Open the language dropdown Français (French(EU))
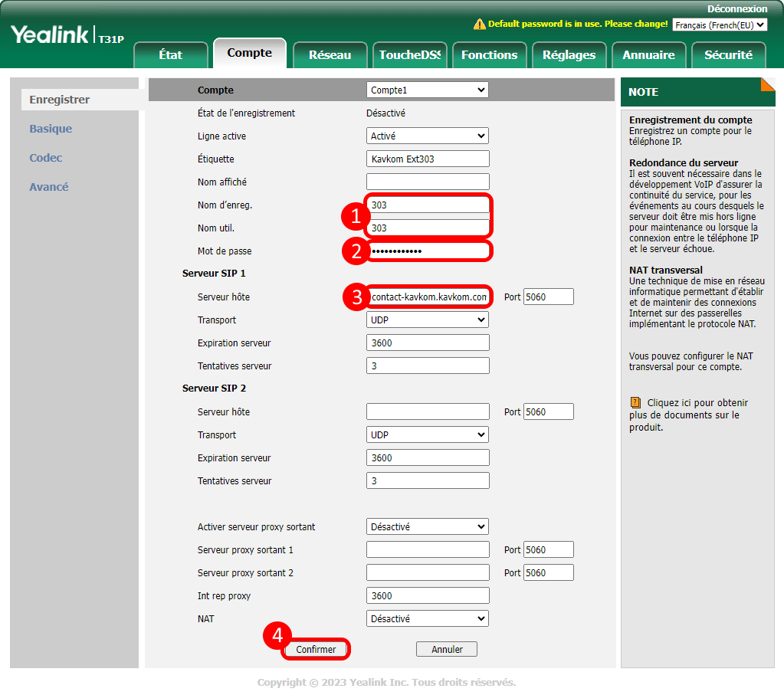Viewport: 784px width, 695px height. coord(719,25)
